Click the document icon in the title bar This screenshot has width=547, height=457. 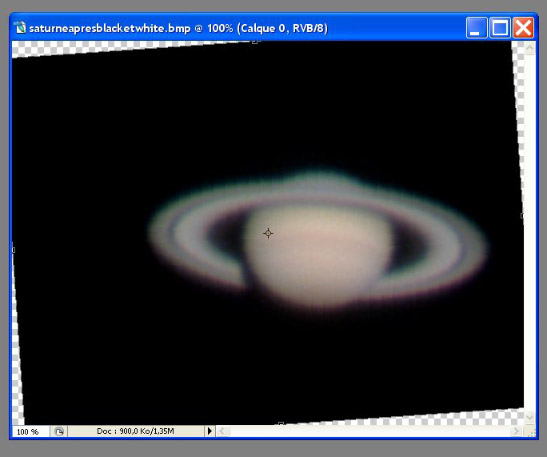click(20, 28)
